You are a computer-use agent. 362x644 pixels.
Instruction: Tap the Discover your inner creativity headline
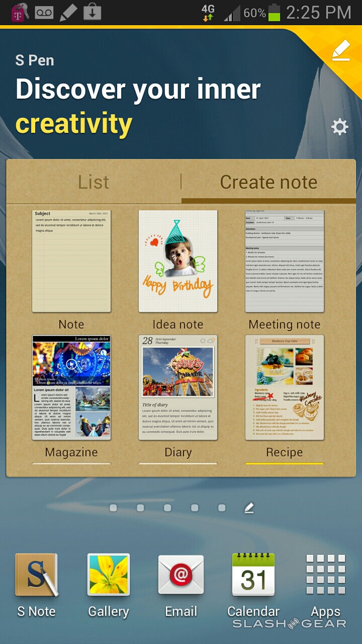[138, 106]
